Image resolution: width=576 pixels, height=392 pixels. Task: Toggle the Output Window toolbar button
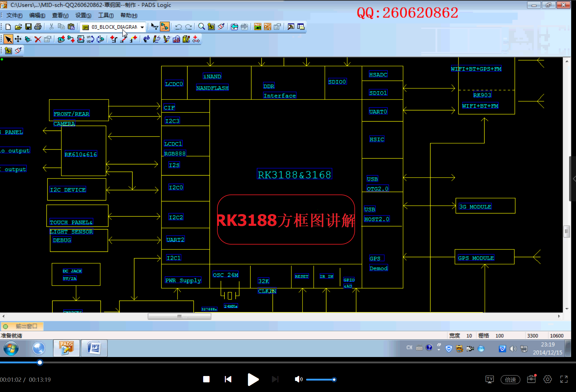click(x=291, y=27)
